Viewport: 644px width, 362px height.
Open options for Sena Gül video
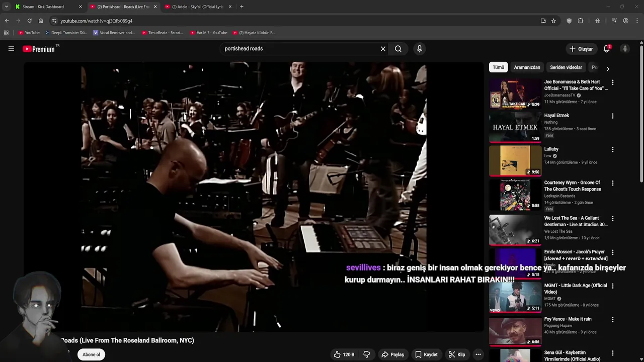(612, 353)
